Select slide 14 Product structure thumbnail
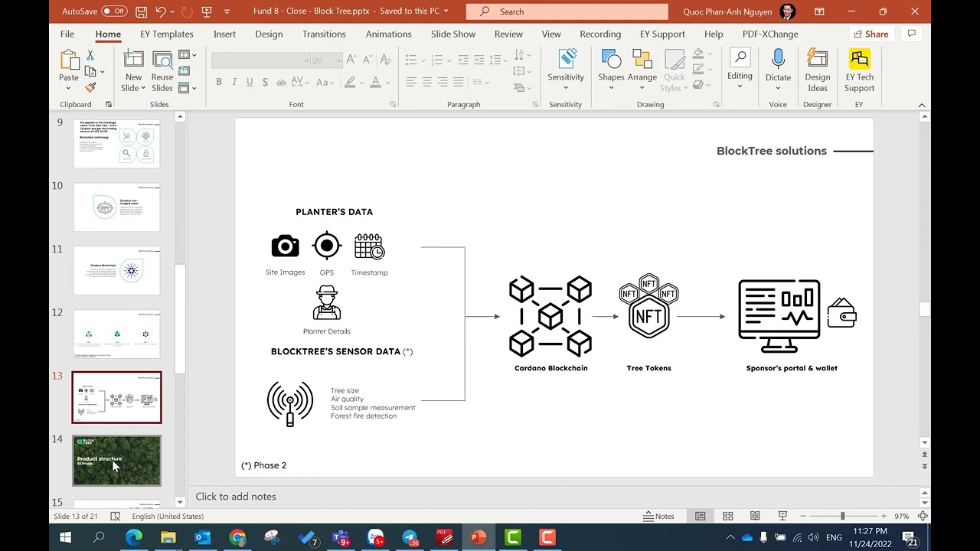Screen dimensions: 980x551 117,461
